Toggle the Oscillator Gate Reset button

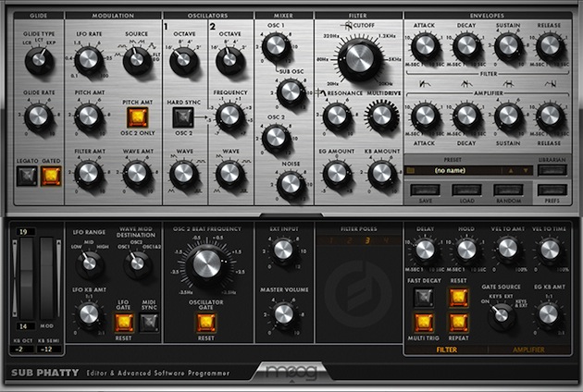coord(206,322)
